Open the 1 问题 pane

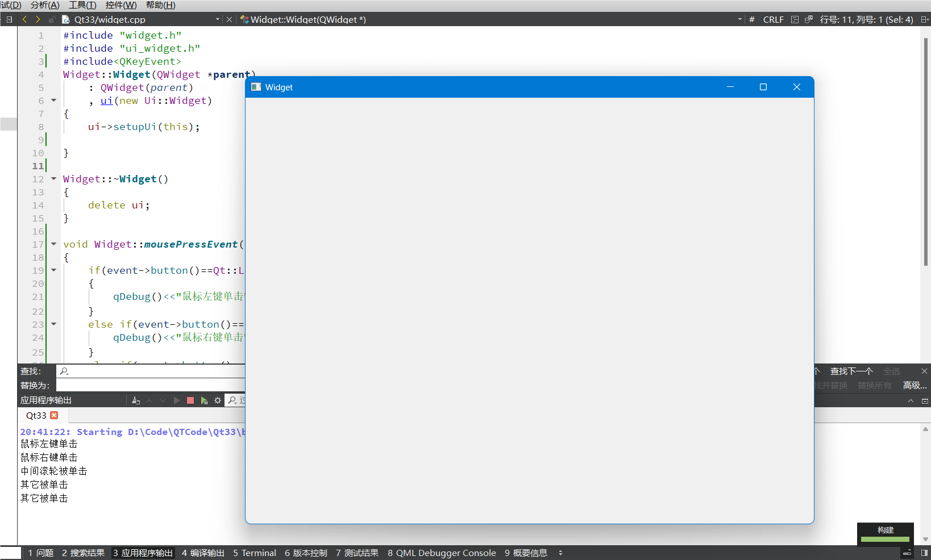tap(40, 553)
